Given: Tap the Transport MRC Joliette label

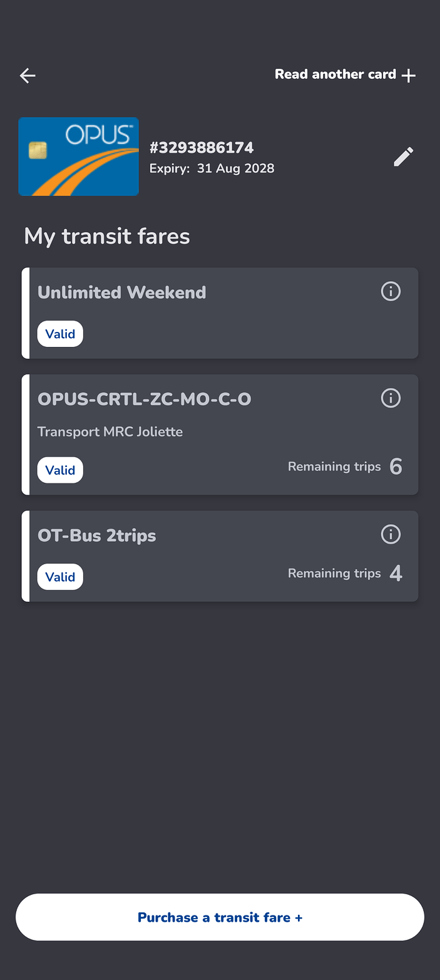Looking at the screenshot, I should coord(110,432).
